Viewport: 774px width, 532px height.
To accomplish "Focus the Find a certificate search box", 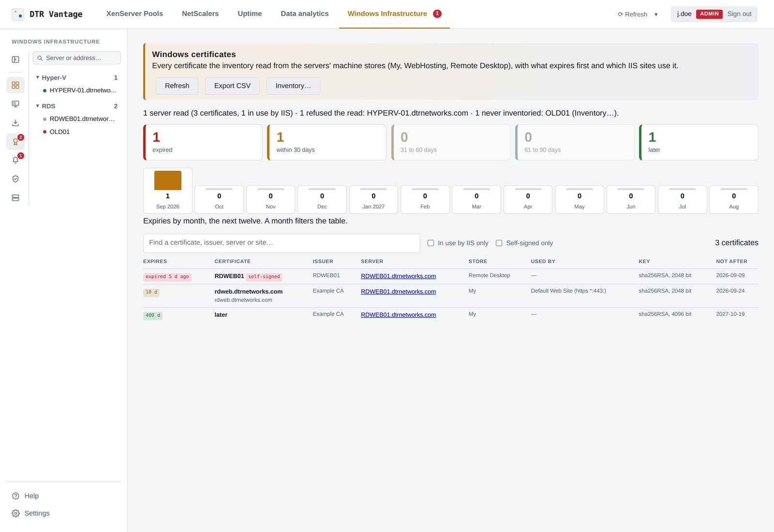I will point(282,243).
